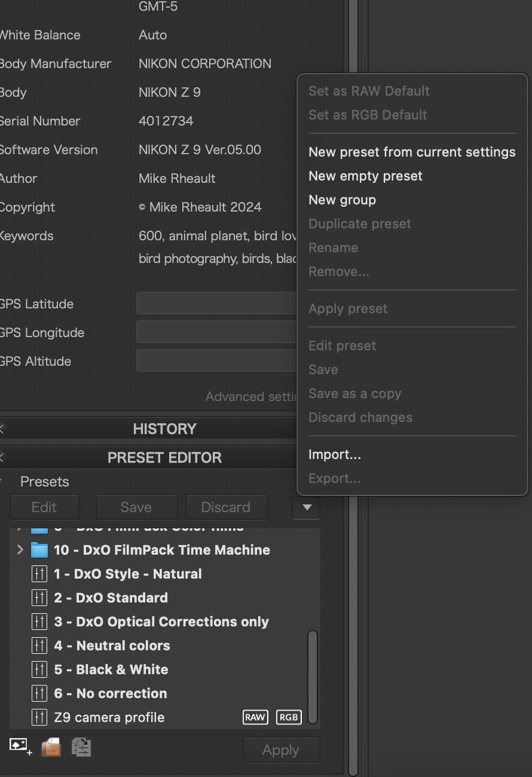Select Rename in the context menu
This screenshot has width=532, height=777.
(x=333, y=247)
